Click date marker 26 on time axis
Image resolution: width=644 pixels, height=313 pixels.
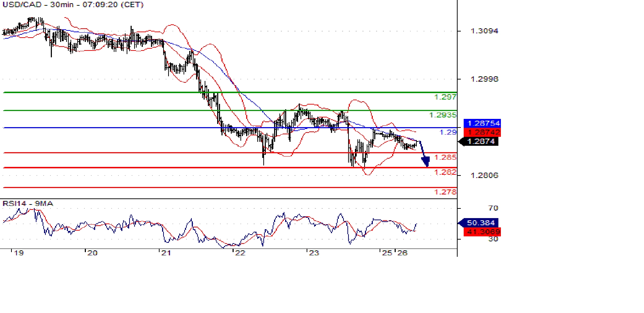coord(402,253)
